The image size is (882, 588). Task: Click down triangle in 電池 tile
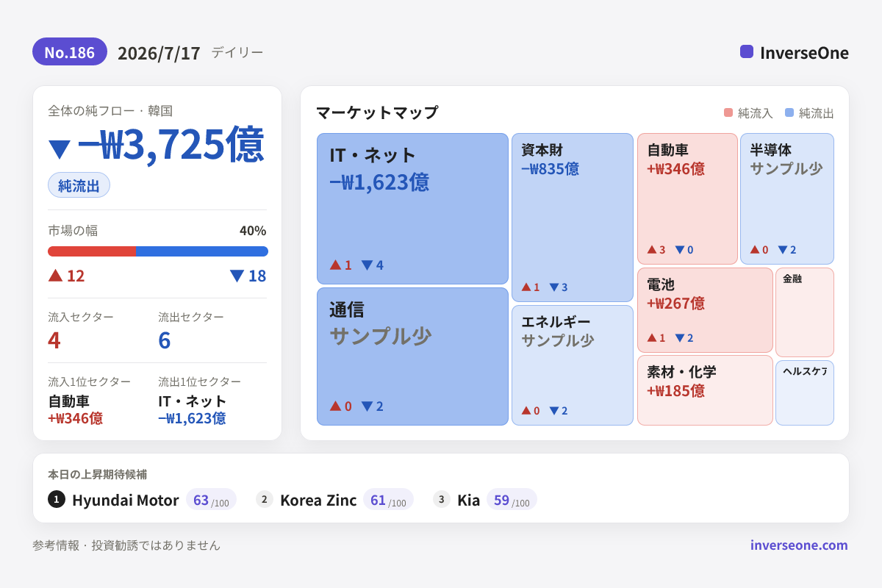[680, 337]
